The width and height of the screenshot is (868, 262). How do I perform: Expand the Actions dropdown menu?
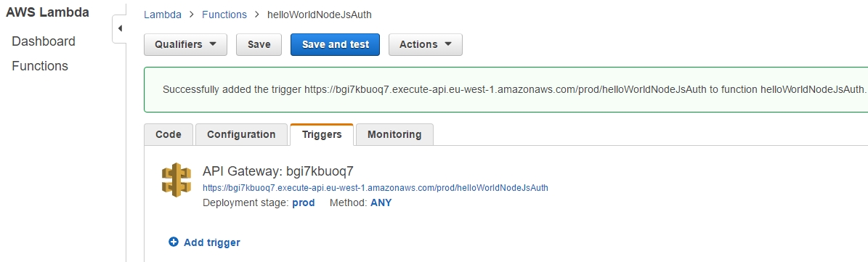pos(425,45)
